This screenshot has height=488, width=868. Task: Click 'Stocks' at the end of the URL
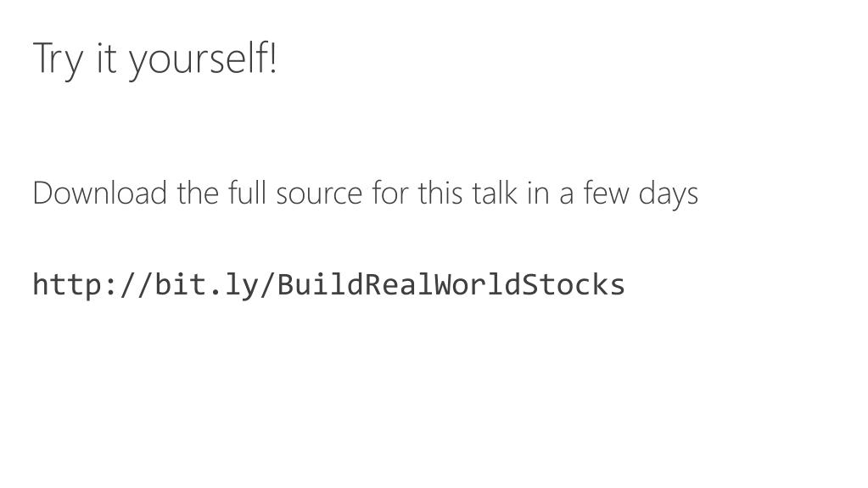[x=574, y=284]
